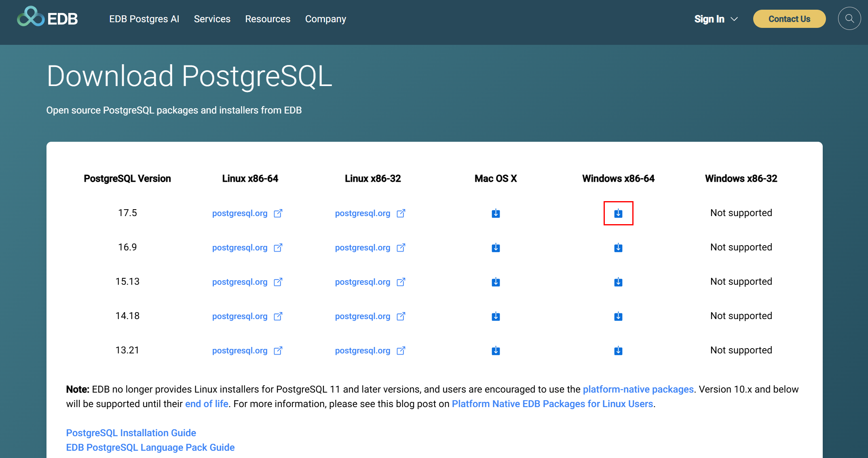Click the Linux x86-64 column header

(x=250, y=179)
